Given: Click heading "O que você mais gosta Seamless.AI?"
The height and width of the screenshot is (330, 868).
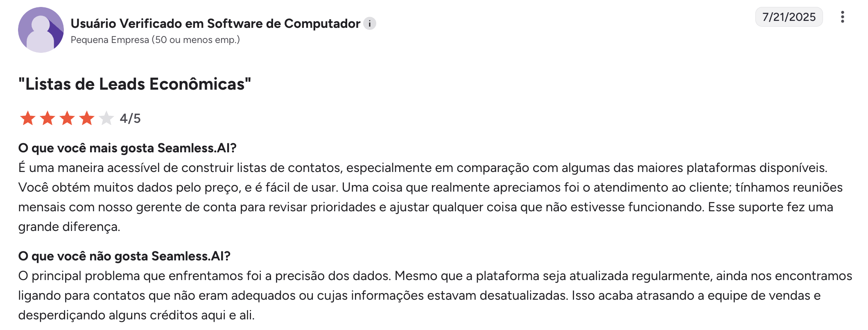Looking at the screenshot, I should pos(127,148).
